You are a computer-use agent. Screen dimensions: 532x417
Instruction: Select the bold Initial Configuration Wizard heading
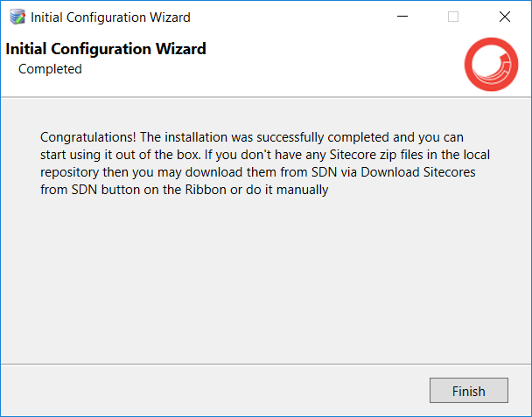coord(106,49)
